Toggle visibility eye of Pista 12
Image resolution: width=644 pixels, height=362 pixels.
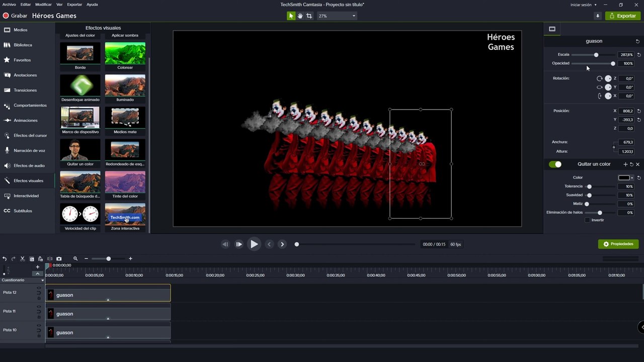[x=39, y=288]
